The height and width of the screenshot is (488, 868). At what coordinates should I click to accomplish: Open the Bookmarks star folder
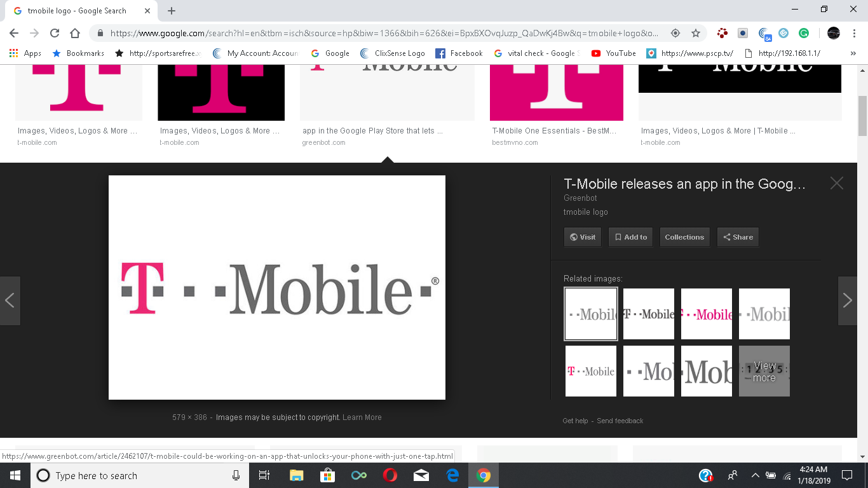click(78, 53)
